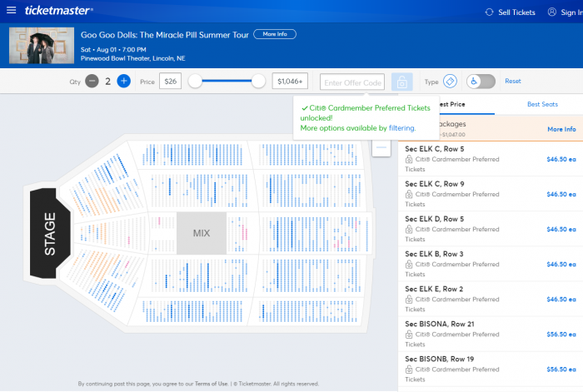The width and height of the screenshot is (583, 392).
Task: Select the ticket type tag icon
Action: pos(450,82)
